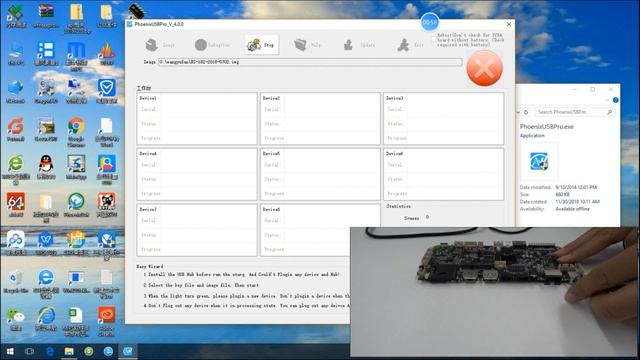The height and width of the screenshot is (360, 640).
Task: Open Windows Start menu
Action: point(10,351)
